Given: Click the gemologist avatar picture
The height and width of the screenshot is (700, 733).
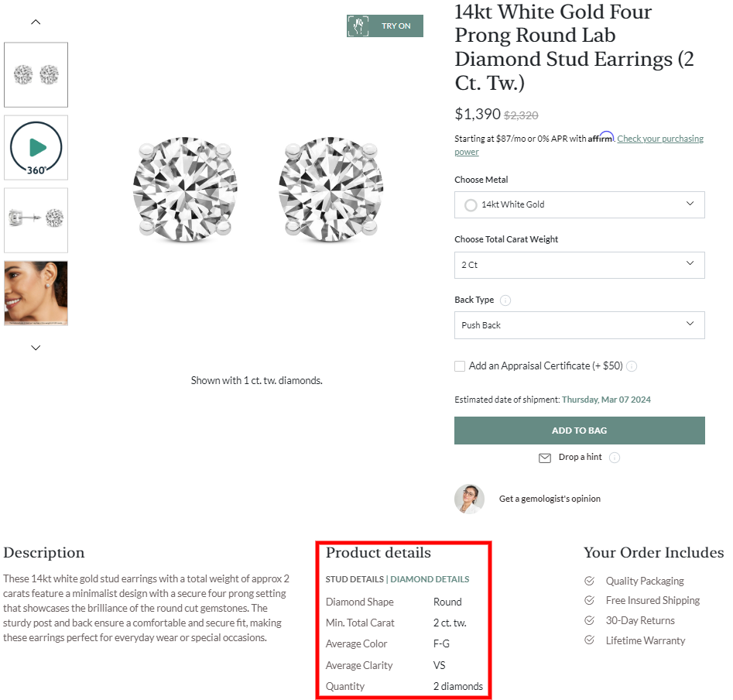Looking at the screenshot, I should (470, 499).
